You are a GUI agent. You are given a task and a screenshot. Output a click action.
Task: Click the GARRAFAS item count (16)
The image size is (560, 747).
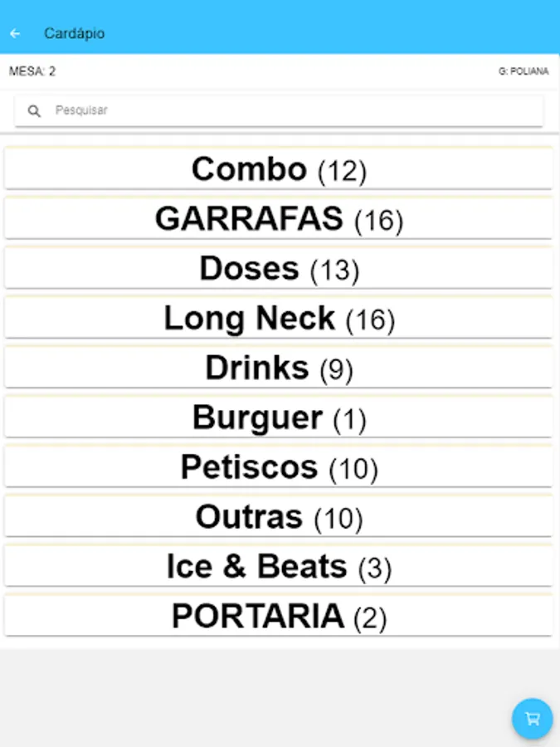[x=378, y=222]
